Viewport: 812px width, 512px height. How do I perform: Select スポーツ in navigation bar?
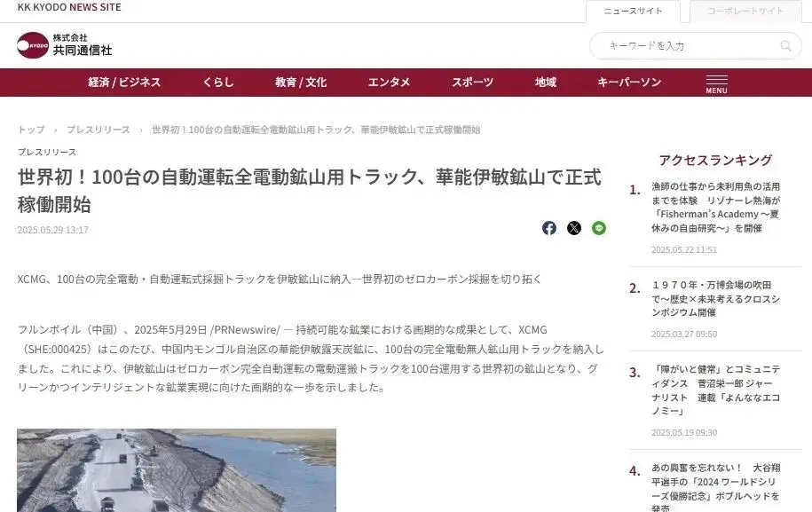tap(472, 83)
